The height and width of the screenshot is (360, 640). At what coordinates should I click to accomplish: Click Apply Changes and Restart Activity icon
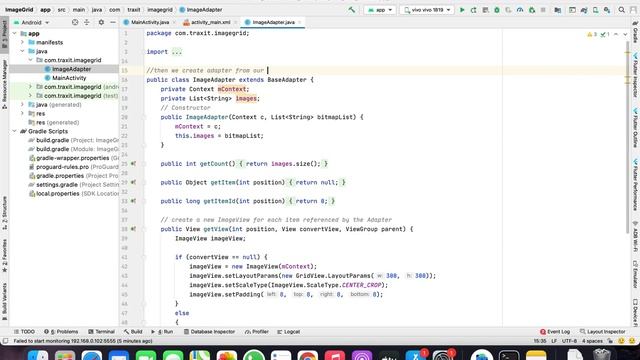point(473,10)
